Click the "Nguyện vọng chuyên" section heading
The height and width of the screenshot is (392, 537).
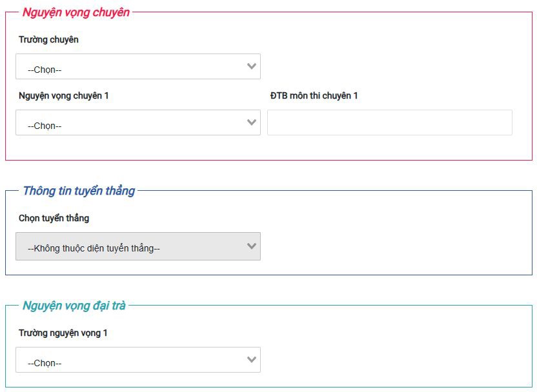coord(76,12)
